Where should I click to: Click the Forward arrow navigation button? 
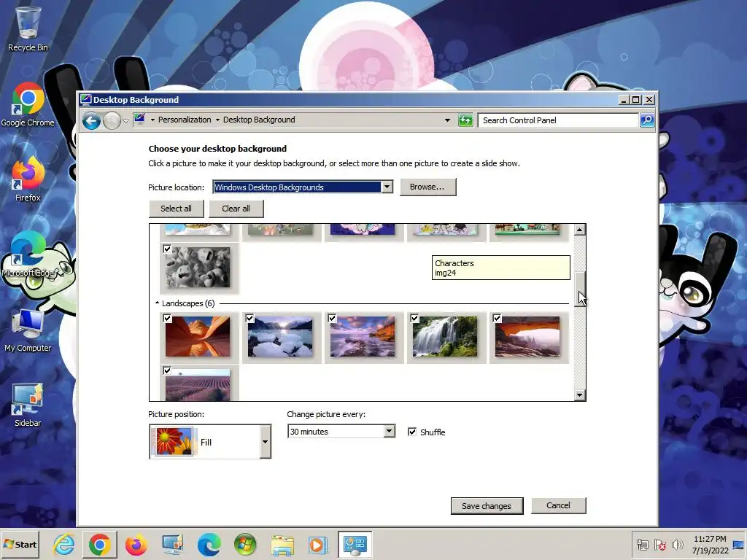(x=112, y=120)
